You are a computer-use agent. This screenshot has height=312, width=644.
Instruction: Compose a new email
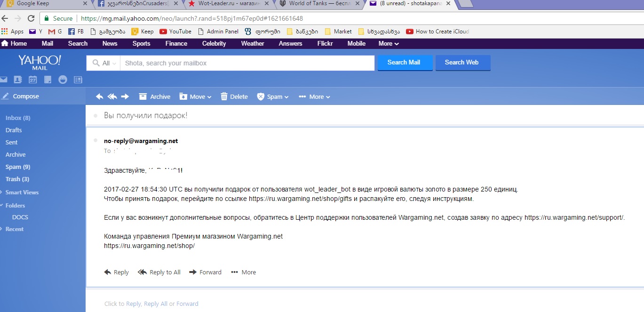[21, 96]
